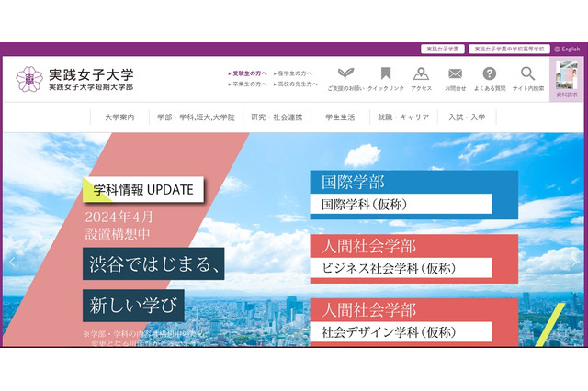Open the 実践女子学園 top link
Viewport: 588px width, 391px height.
(443, 49)
